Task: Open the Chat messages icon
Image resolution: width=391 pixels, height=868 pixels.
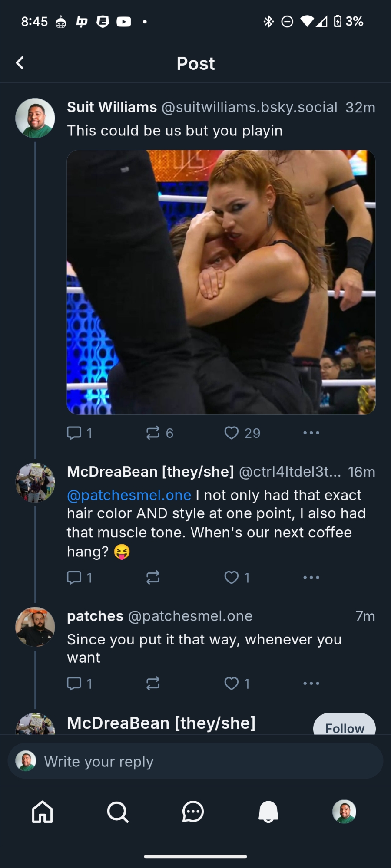Action: (193, 812)
